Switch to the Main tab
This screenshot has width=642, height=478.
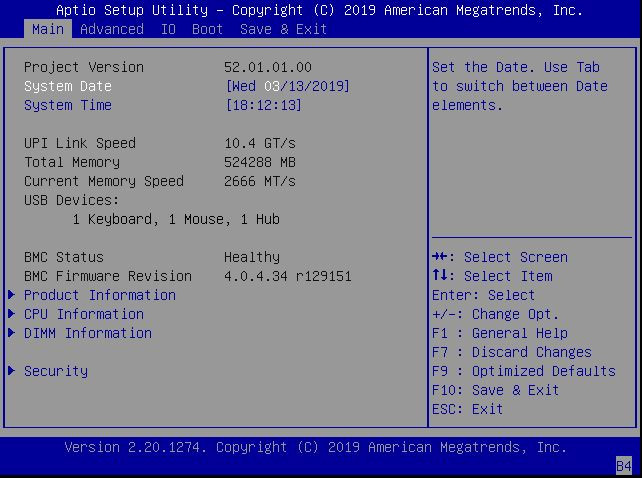48,29
